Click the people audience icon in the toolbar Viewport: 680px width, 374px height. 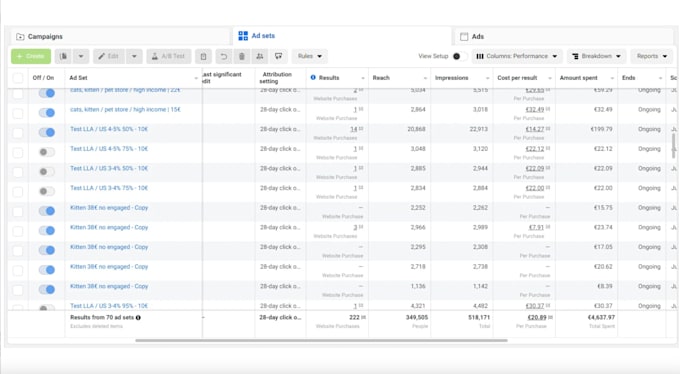(260, 56)
